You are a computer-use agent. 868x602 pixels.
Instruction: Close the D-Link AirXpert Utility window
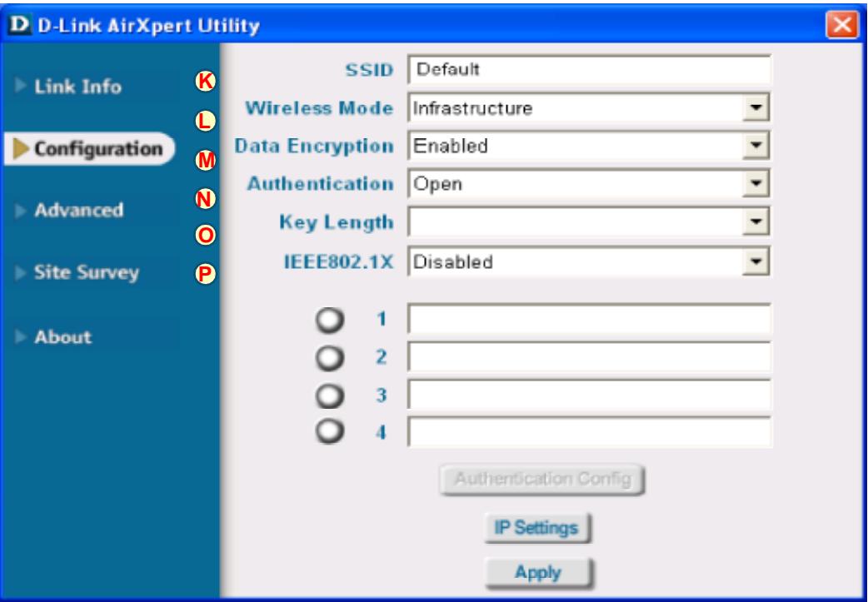coord(841,25)
